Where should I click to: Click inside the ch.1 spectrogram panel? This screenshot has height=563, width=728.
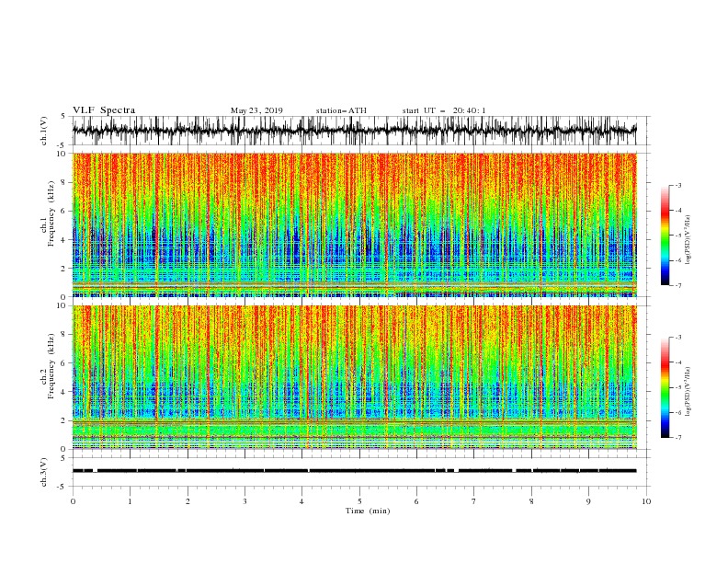click(354, 224)
